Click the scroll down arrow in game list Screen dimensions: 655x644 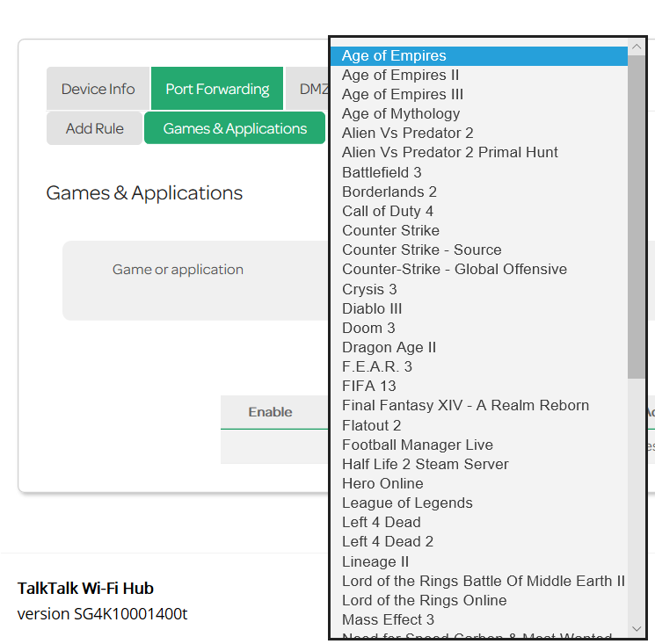[637, 628]
